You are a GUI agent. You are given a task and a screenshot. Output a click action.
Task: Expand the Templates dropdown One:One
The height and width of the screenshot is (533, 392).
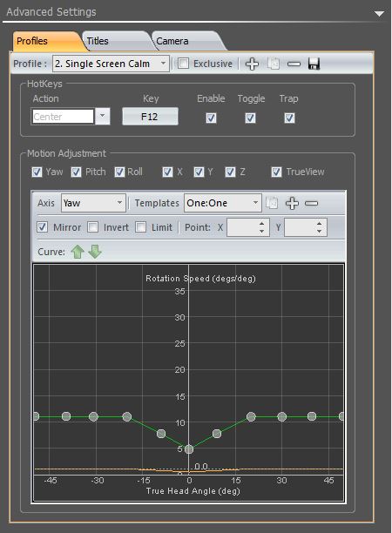coord(223,203)
